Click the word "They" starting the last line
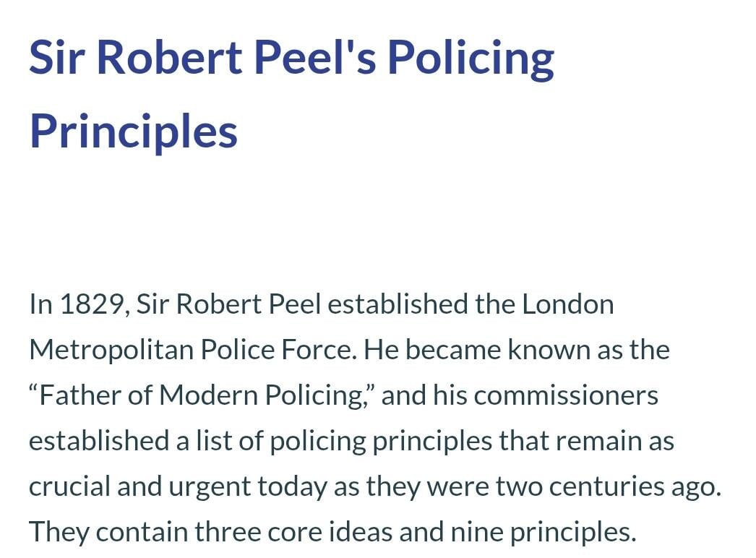Viewport: 756px width, 558px height. click(x=59, y=533)
